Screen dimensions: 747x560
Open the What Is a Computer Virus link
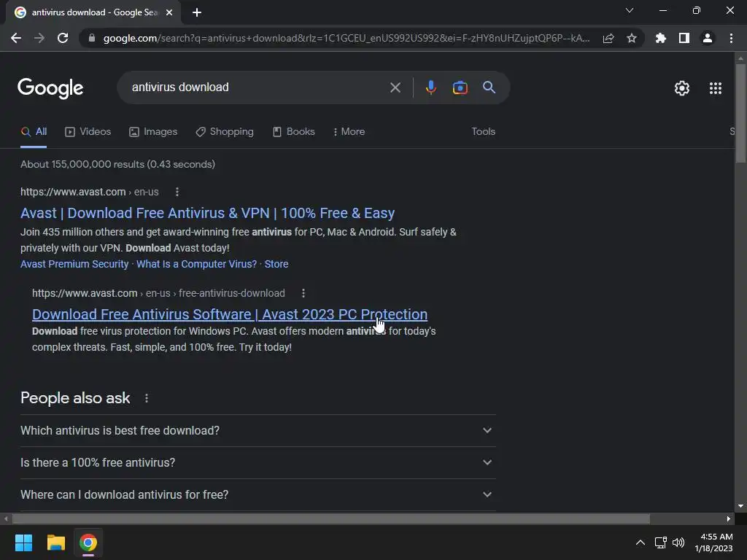pyautogui.click(x=196, y=264)
